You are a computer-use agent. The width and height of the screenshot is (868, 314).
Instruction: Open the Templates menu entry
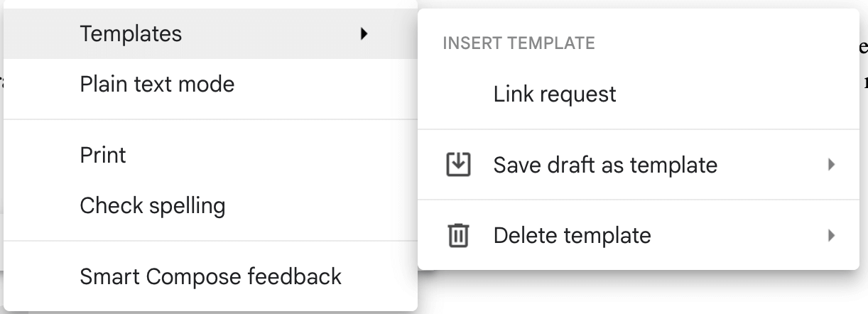[210, 33]
